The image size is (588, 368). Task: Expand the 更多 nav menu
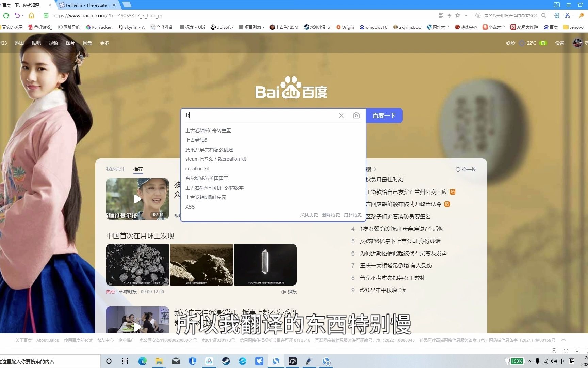click(104, 43)
